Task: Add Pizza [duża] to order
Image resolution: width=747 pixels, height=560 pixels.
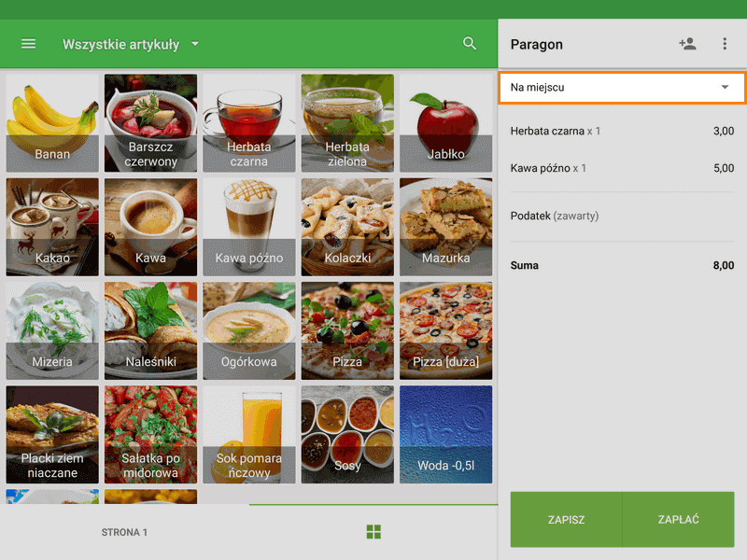Action: tap(445, 330)
